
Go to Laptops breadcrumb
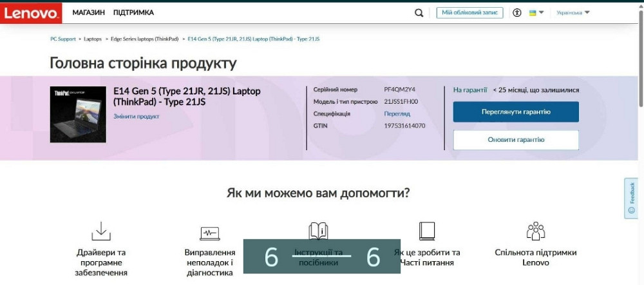pyautogui.click(x=93, y=39)
